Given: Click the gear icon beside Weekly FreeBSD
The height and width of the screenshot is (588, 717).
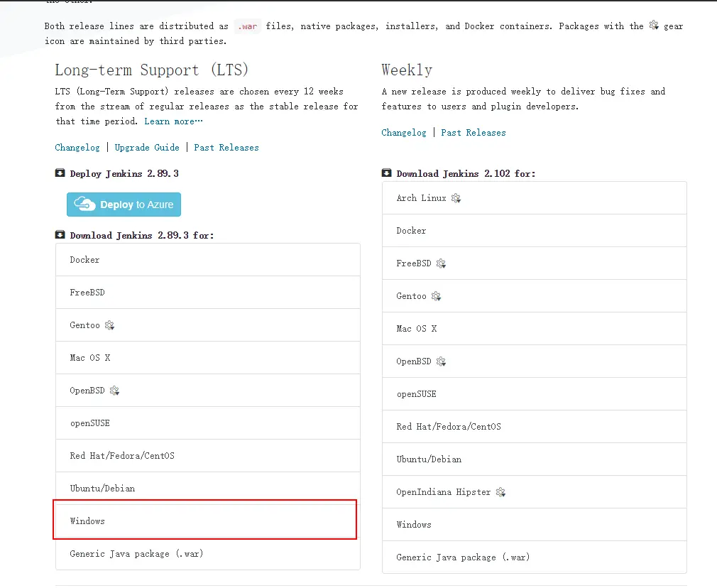Looking at the screenshot, I should pos(441,263).
